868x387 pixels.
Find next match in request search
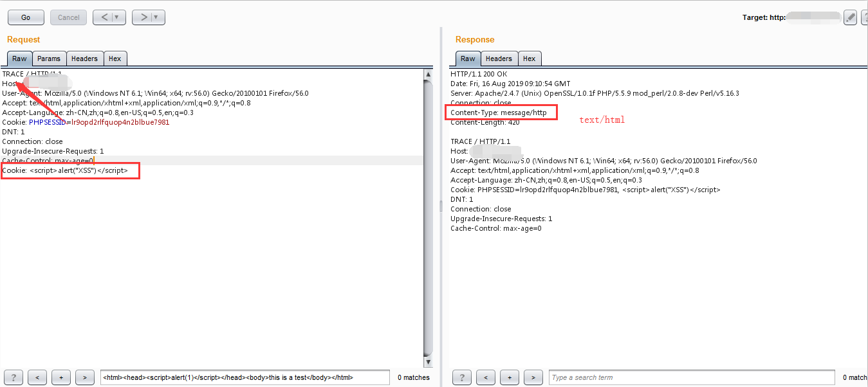tap(85, 377)
